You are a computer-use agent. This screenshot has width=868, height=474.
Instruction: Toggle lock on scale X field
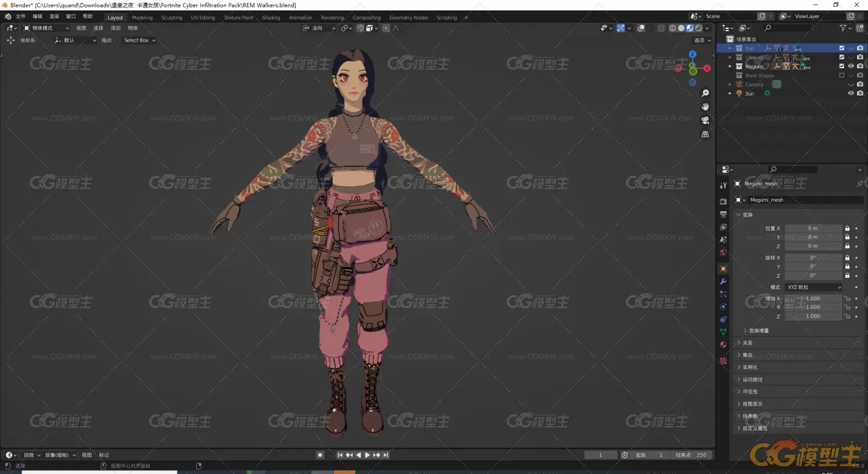(847, 299)
